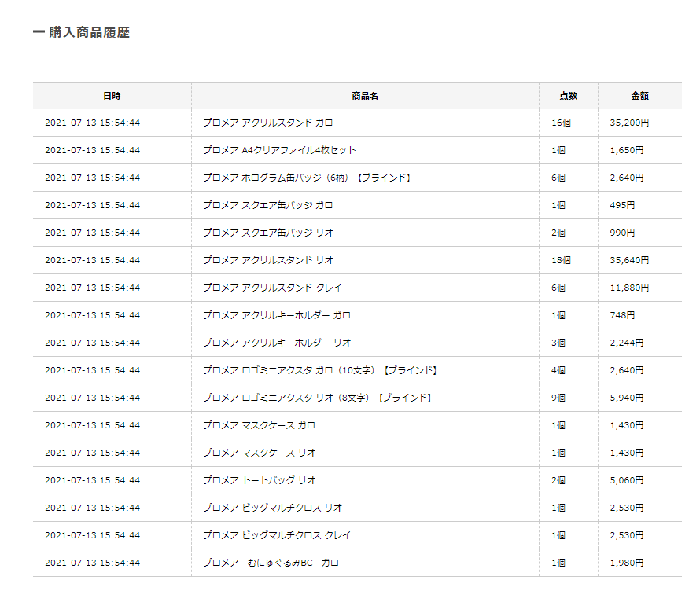Click the date in the アクリルキーホルダー リオ row
The height and width of the screenshot is (591, 700).
(92, 343)
